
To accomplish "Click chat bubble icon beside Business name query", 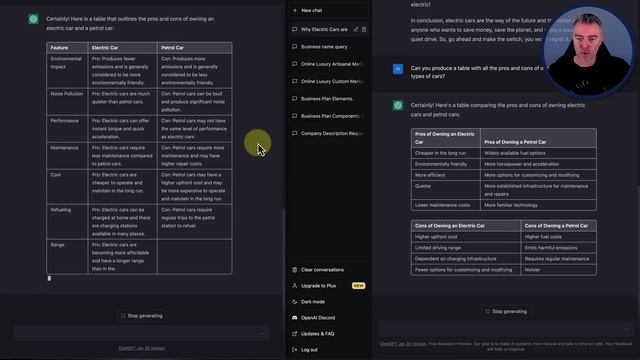I will (x=295, y=47).
